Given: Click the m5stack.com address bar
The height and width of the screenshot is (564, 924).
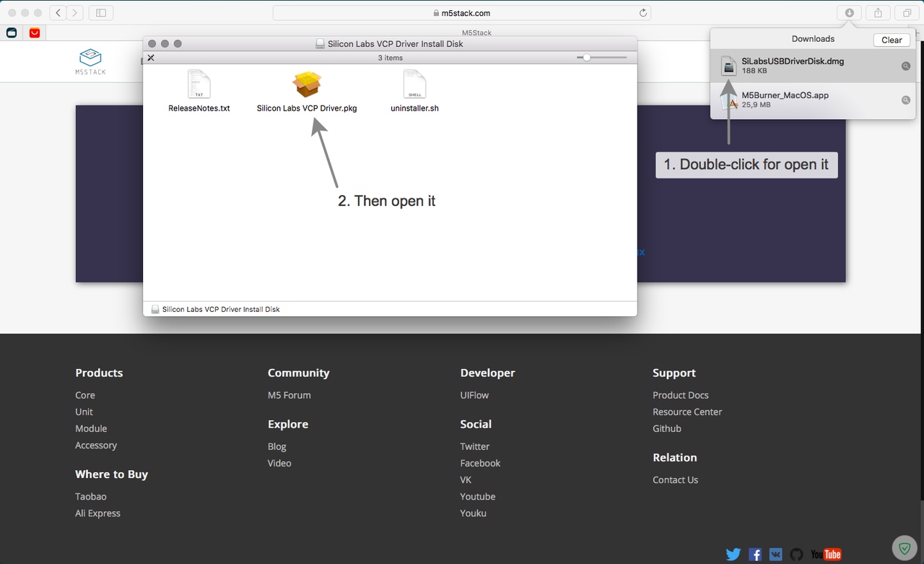Looking at the screenshot, I should (x=462, y=13).
